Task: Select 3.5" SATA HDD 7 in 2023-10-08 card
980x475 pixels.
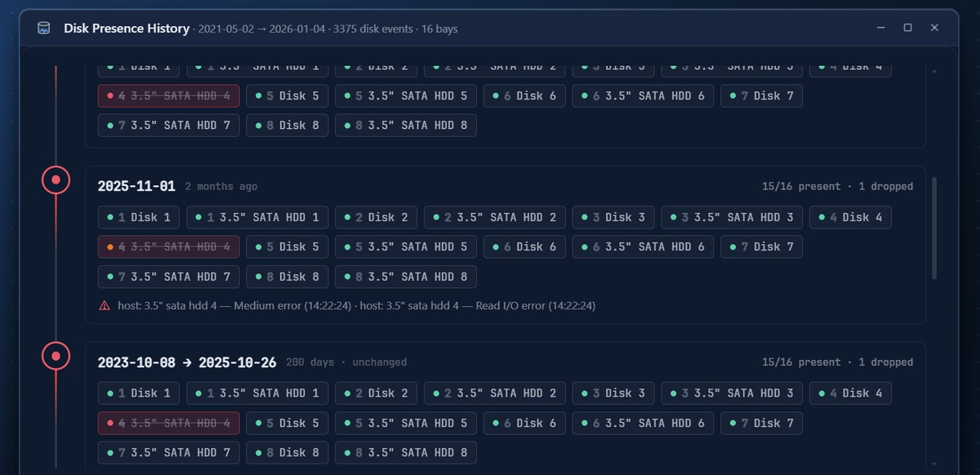Action: click(168, 452)
